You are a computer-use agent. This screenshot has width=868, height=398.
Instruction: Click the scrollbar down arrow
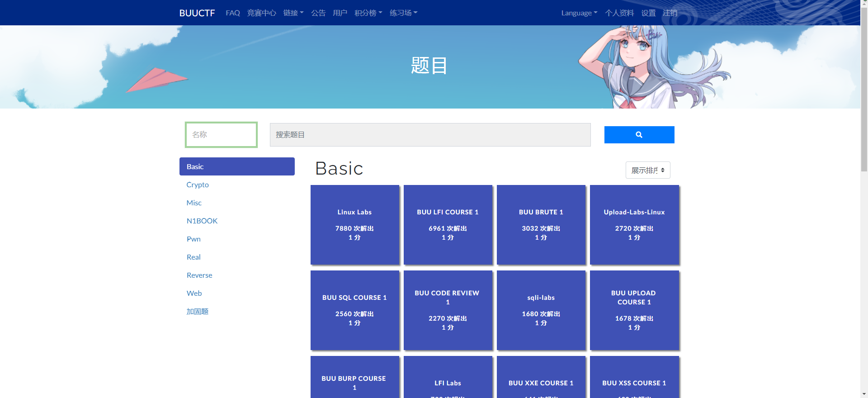864,394
